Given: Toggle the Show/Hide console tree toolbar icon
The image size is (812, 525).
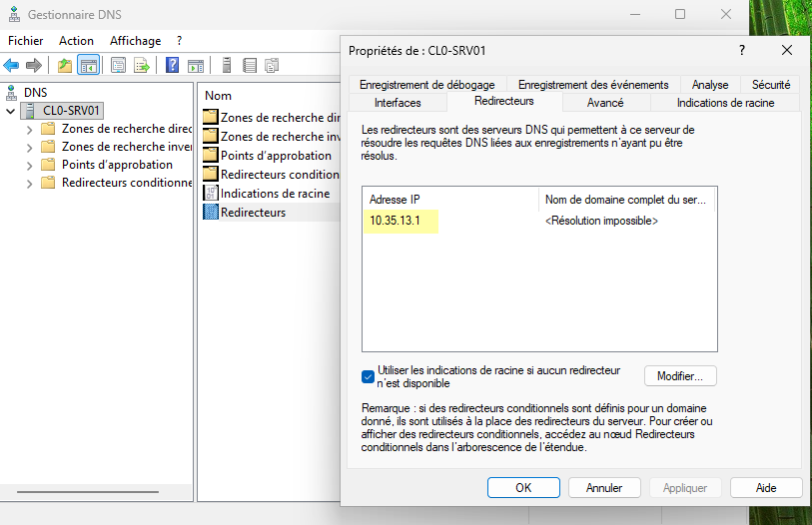Looking at the screenshot, I should pyautogui.click(x=88, y=65).
